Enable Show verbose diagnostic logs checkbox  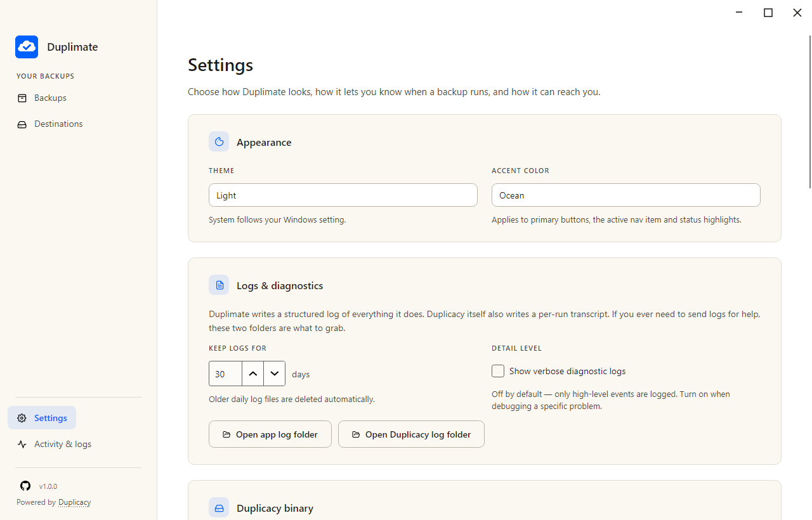498,371
